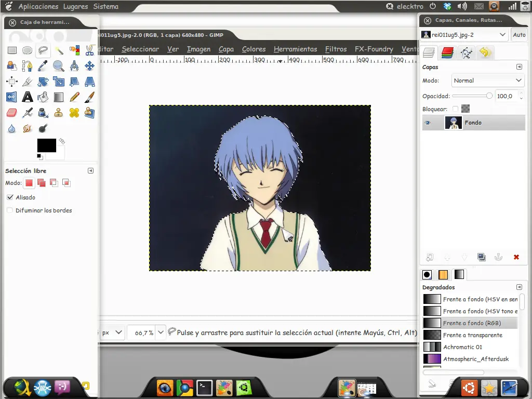Open the FX-Foundry menu
This screenshot has width=532, height=399.
tap(374, 49)
